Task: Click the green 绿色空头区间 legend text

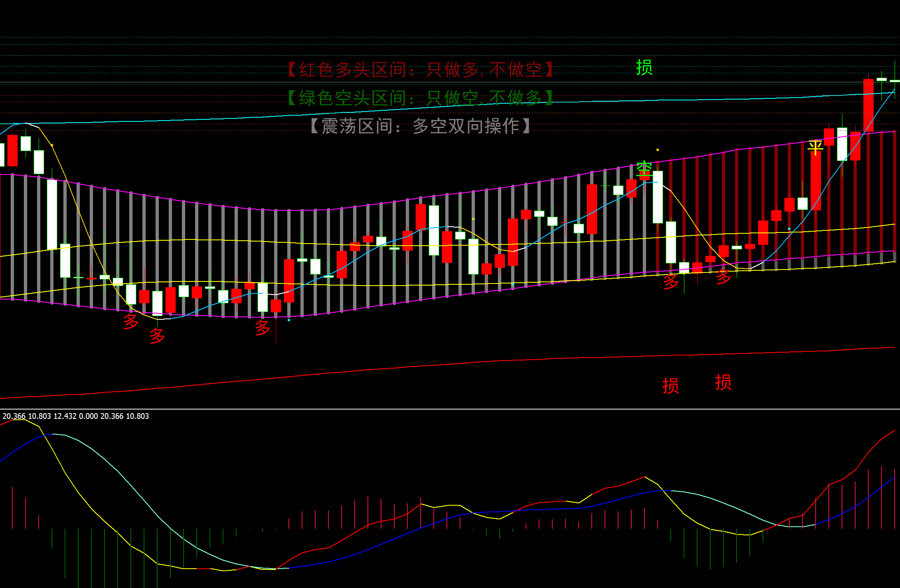Action: (421, 98)
